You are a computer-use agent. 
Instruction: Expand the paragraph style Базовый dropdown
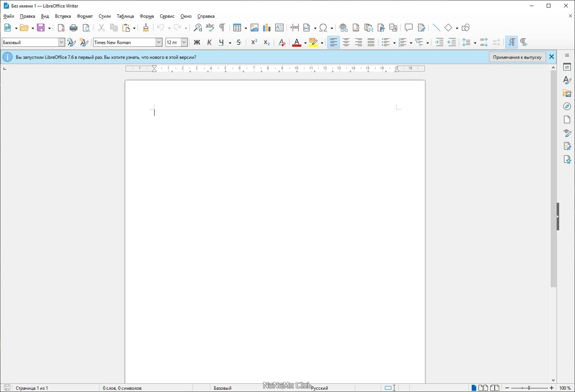pos(61,42)
